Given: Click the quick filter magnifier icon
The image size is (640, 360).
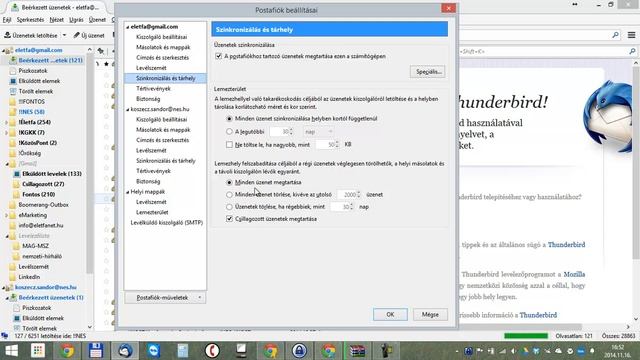Looking at the screenshot, I should click(x=632, y=51).
